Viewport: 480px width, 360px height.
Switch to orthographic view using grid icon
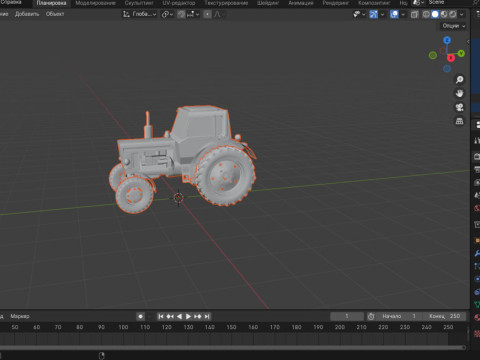pyautogui.click(x=460, y=121)
